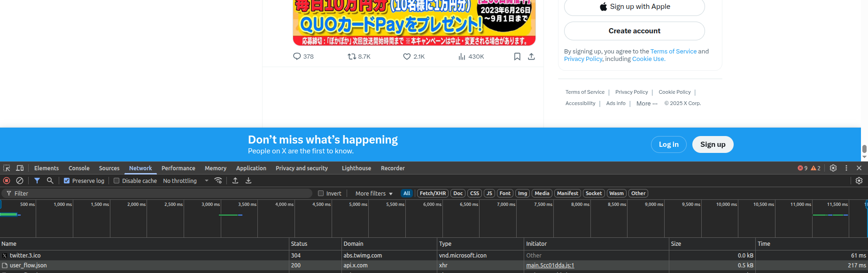Filter requests by Font type
The height and width of the screenshot is (273, 868).
point(505,193)
